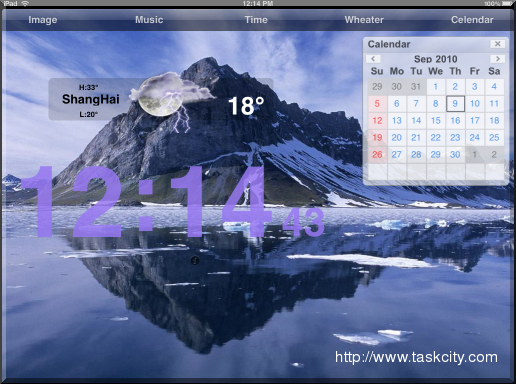Tap the small seconds value 43
The width and height of the screenshot is (516, 384).
pos(303,222)
